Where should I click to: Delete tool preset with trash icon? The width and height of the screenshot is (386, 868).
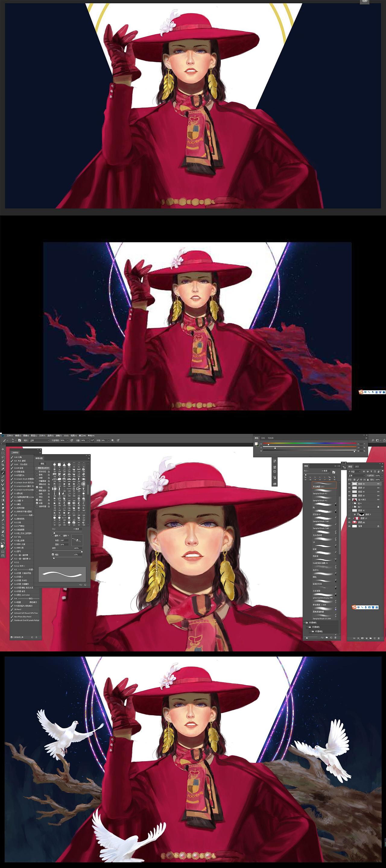coord(36,637)
